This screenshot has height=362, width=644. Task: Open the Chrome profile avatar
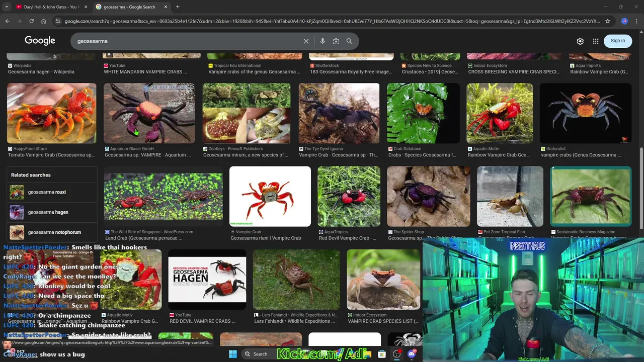(x=624, y=21)
